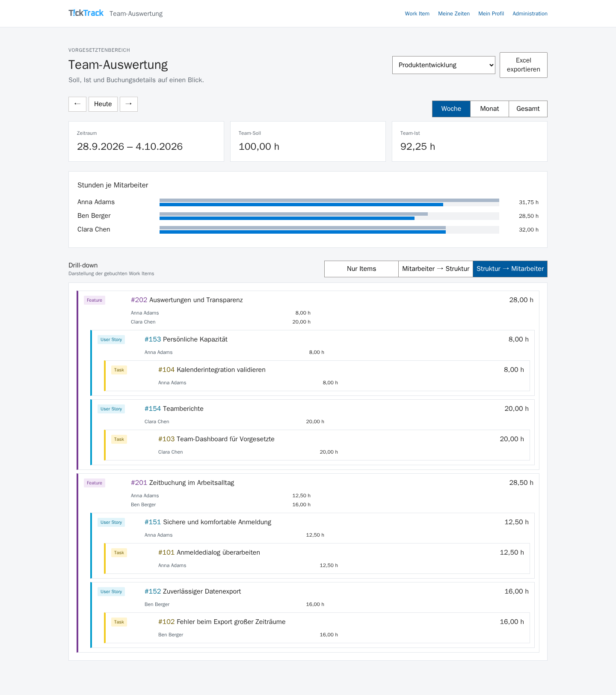The width and height of the screenshot is (616, 695).
Task: Click Task badge of #101
Action: point(119,553)
